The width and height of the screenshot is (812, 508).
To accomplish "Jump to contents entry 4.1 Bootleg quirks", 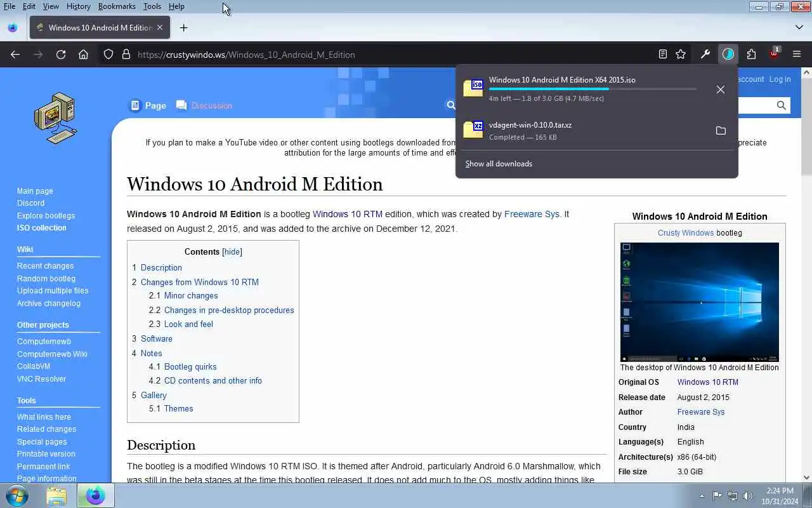I will click(183, 366).
